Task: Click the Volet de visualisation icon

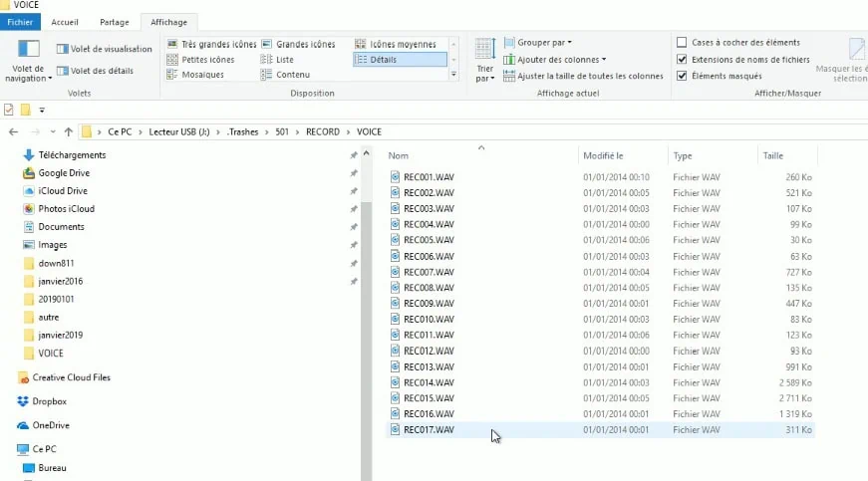Action: click(62, 49)
